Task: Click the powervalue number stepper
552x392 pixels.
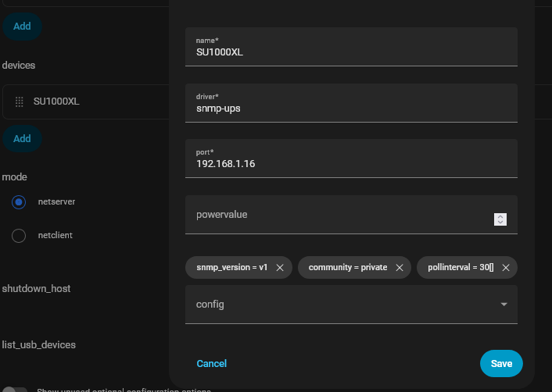Action: tap(500, 219)
